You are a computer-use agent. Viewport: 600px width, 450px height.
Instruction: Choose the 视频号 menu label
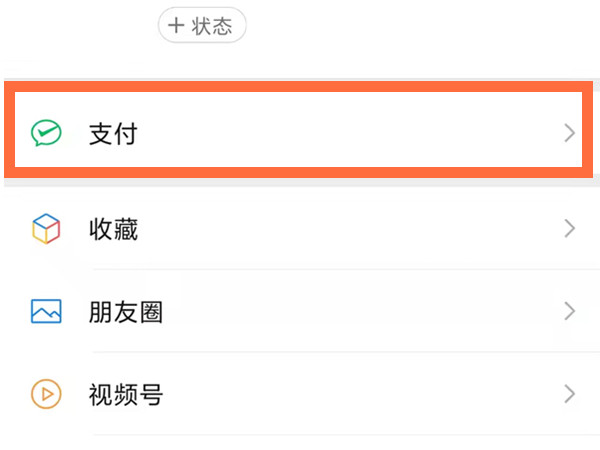coord(125,394)
